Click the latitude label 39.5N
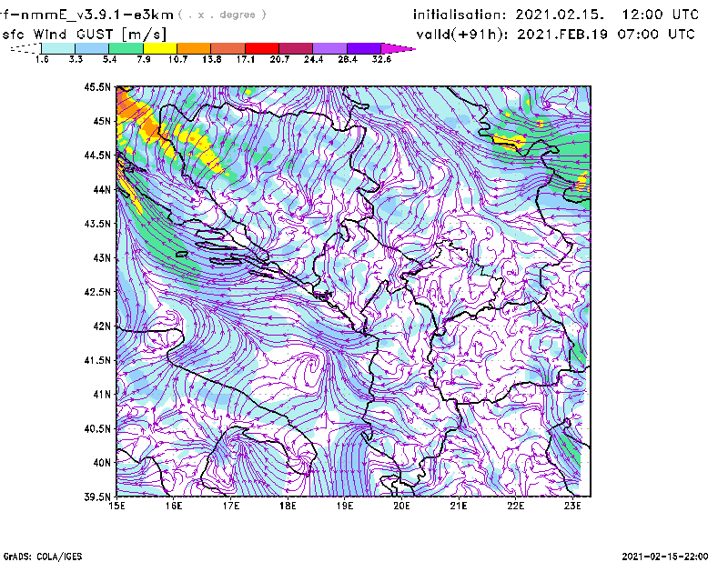The height and width of the screenshot is (562, 728). [97, 497]
